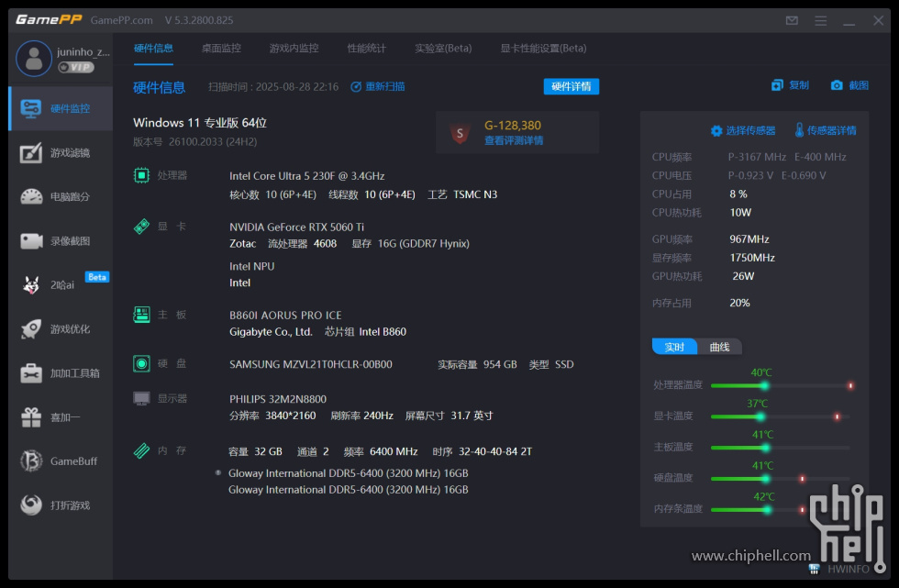Switch to the 性能统计 tab
Viewport: 899px width, 588px height.
click(x=366, y=48)
